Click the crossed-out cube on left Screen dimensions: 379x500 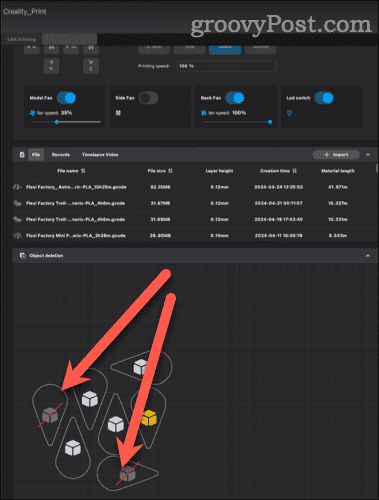pyautogui.click(x=50, y=415)
